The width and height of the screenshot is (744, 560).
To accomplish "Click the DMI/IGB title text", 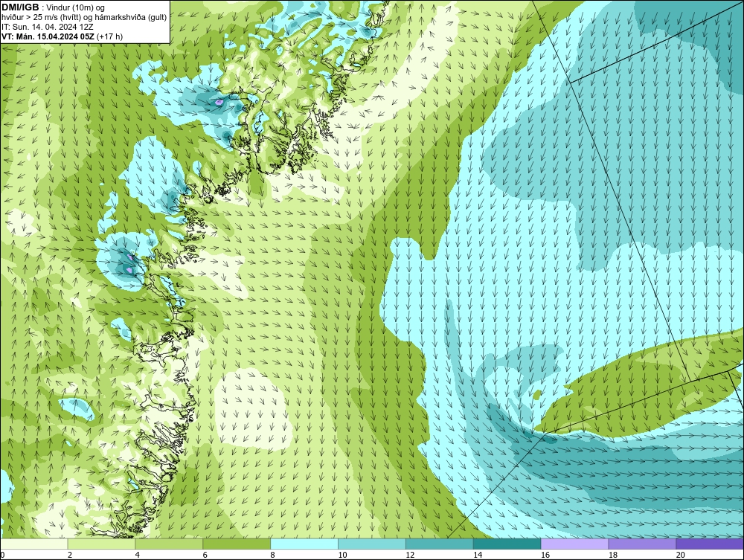I will pos(21,7).
